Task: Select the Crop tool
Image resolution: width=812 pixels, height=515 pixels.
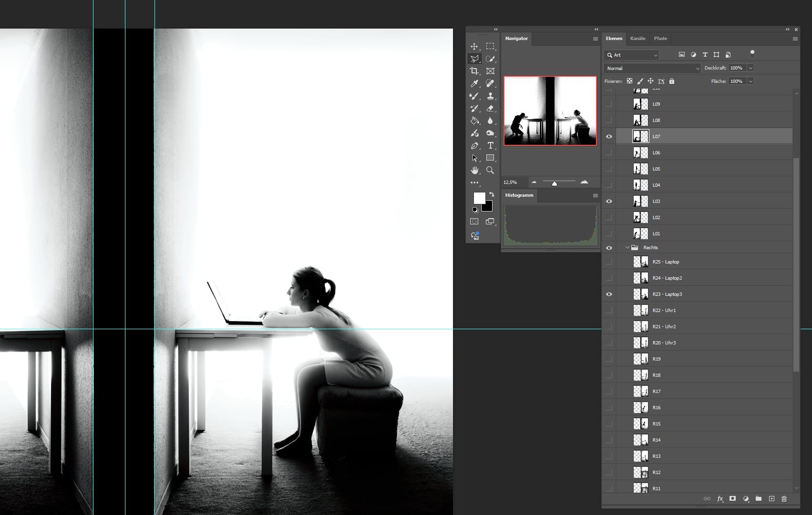Action: (x=474, y=71)
